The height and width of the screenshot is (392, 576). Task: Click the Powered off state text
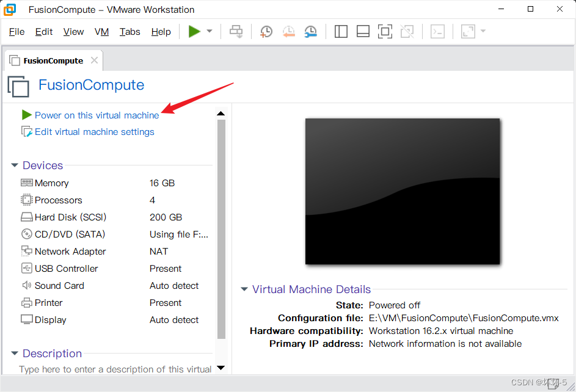point(395,305)
